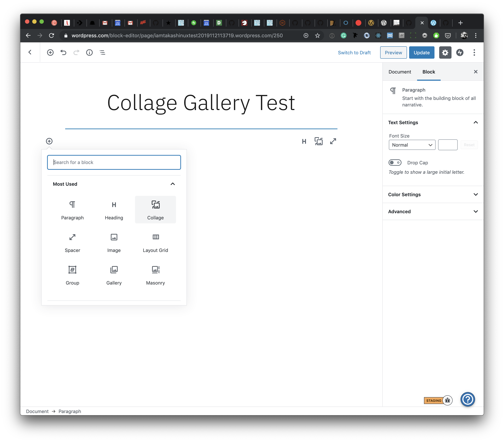504x442 pixels.
Task: Click the Undo icon
Action: [63, 52]
